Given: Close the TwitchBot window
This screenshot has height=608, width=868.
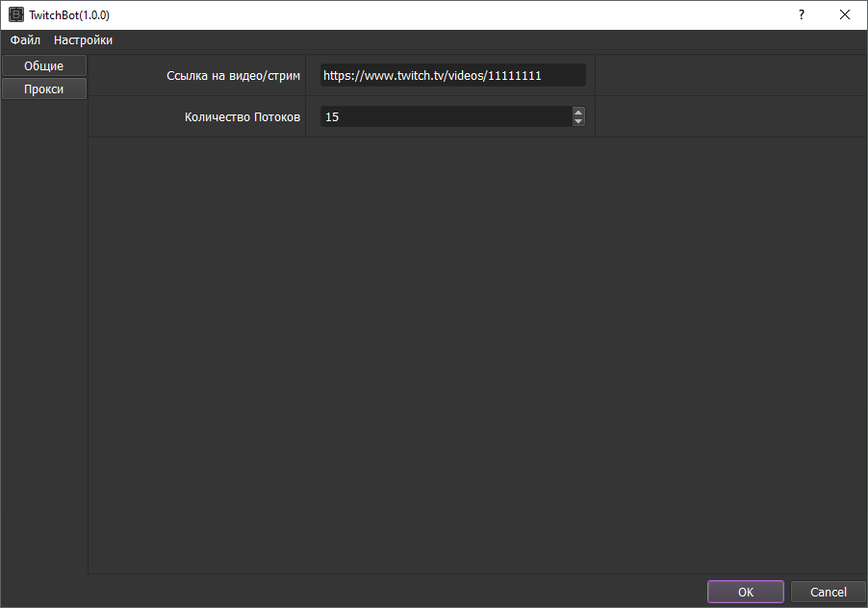Looking at the screenshot, I should tap(845, 15).
